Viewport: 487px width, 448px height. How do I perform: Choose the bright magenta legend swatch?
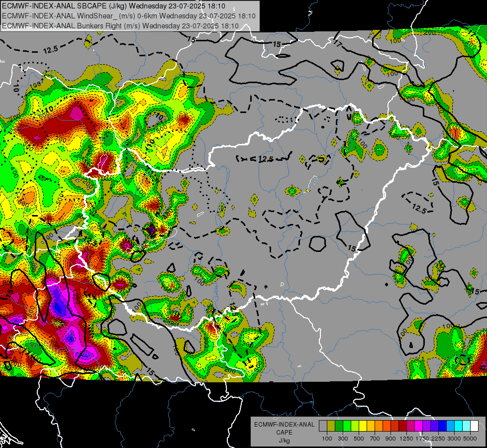(x=419, y=426)
